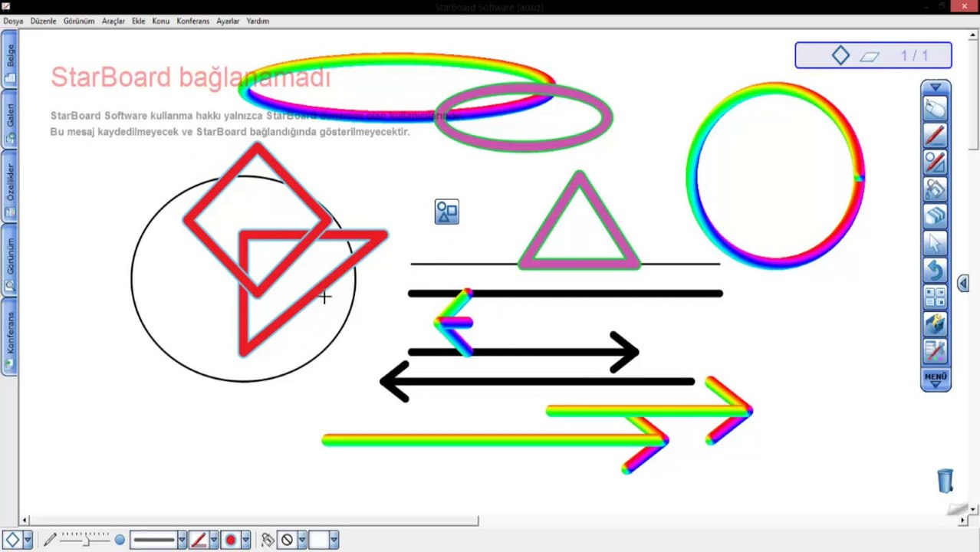The width and height of the screenshot is (980, 552).
Task: Click the horizontal scrollbar right arrow
Action: [963, 521]
